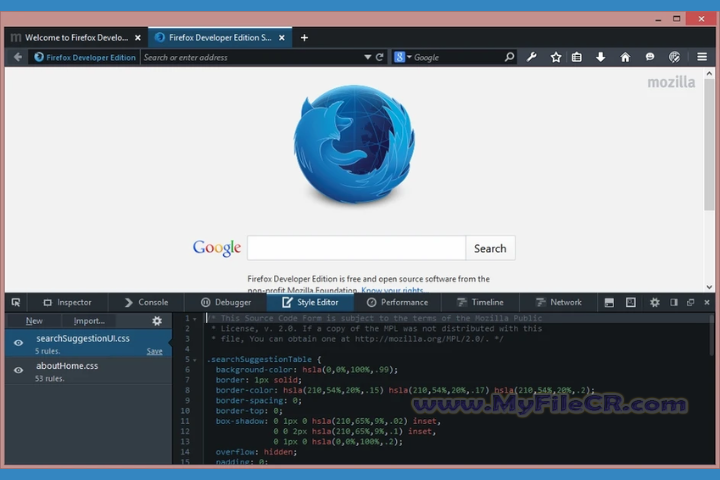Click the 5 rules. label under searchSuggestionUI.css
Screen dimensions: 720x480
pyautogui.click(x=47, y=351)
